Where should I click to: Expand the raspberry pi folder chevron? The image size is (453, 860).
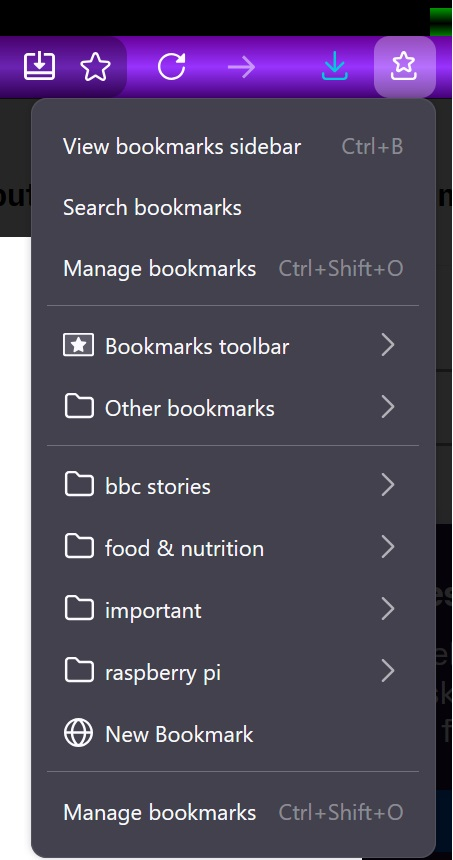[x=388, y=671]
